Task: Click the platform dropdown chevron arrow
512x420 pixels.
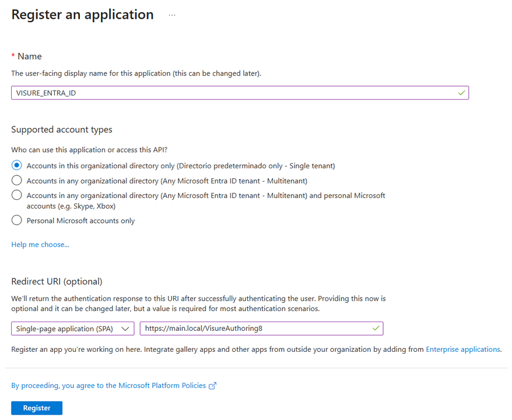Action: pos(125,329)
